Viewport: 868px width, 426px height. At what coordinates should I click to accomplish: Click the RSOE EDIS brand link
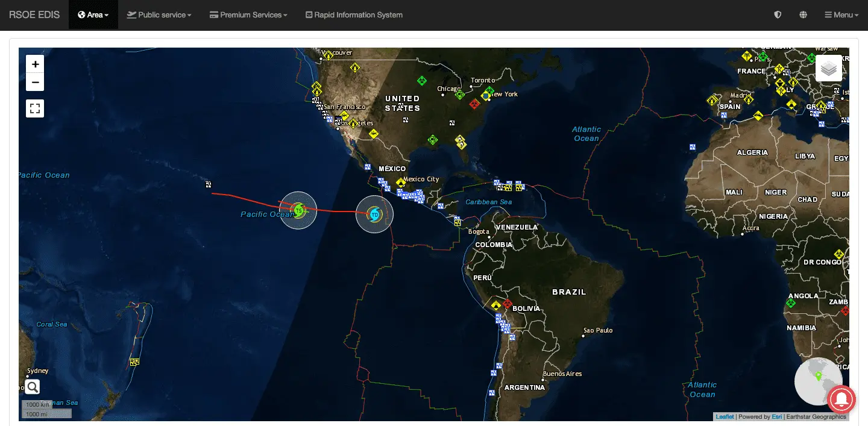tap(34, 15)
